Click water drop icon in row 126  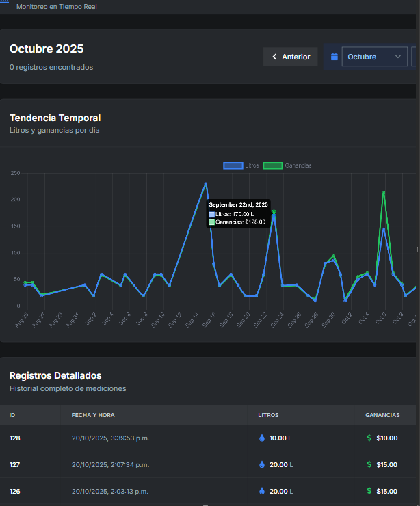click(262, 491)
